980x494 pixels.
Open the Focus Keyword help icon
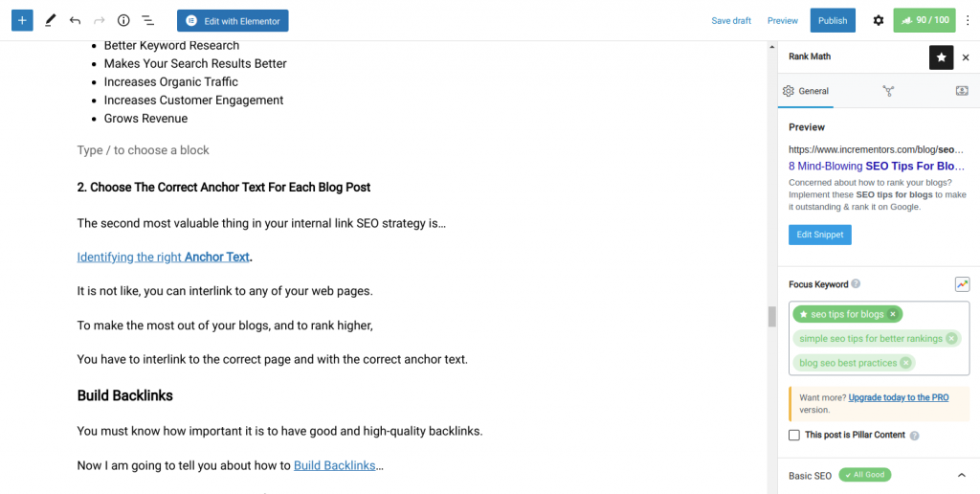click(x=856, y=284)
